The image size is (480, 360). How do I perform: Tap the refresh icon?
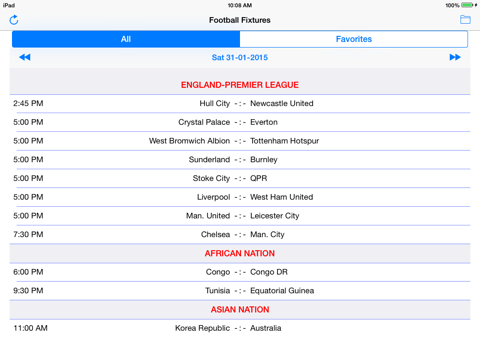pos(14,20)
